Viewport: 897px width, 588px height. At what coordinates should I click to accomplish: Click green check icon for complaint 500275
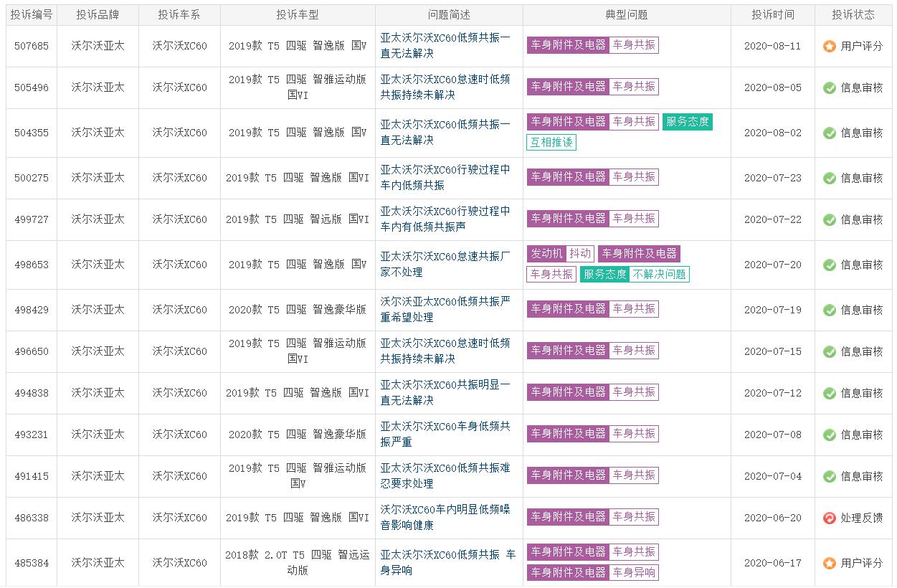click(x=829, y=178)
